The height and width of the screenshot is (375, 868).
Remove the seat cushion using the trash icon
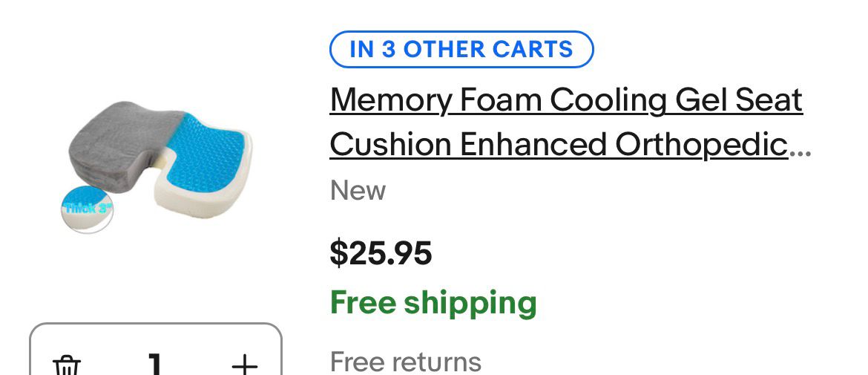67,365
